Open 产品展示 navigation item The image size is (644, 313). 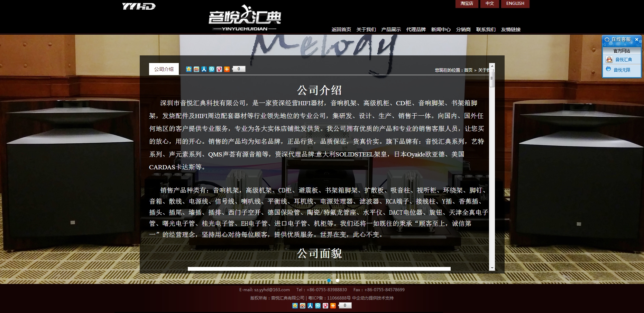point(391,29)
